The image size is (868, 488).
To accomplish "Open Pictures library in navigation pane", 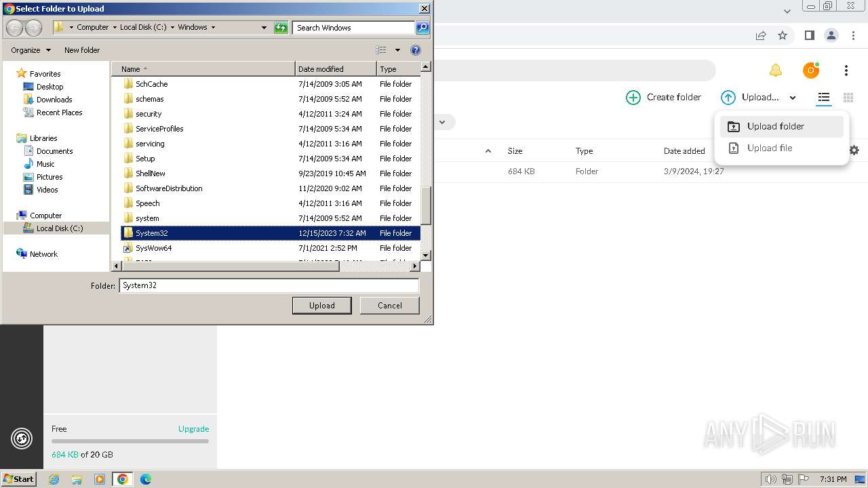I will tap(50, 177).
